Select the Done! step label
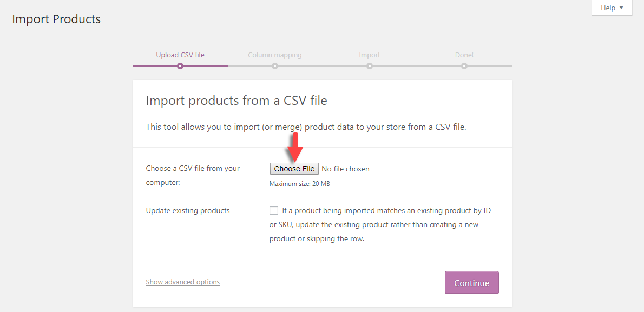Image resolution: width=644 pixels, height=312 pixels. point(464,55)
